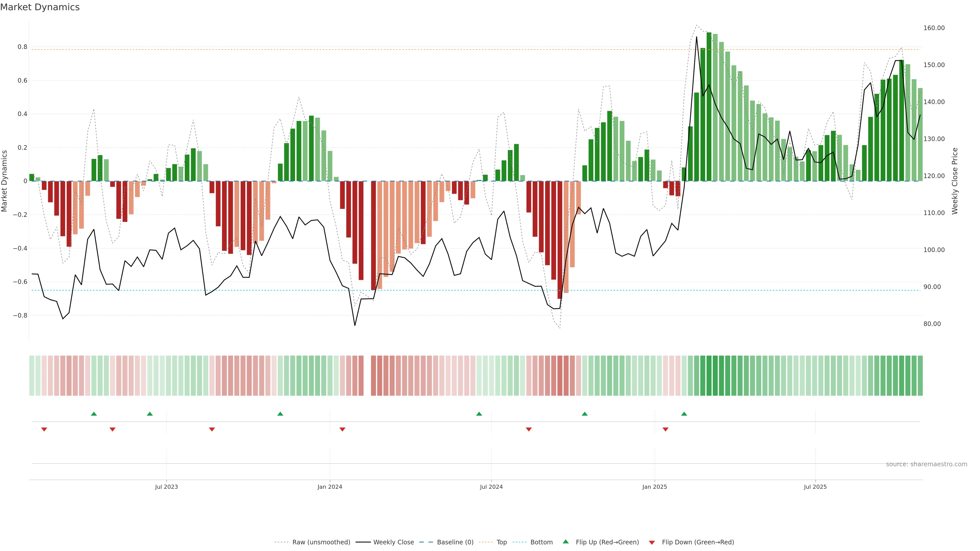The image size is (980, 551).
Task: Click the 160.00 price axis tick label
Action: pyautogui.click(x=934, y=28)
